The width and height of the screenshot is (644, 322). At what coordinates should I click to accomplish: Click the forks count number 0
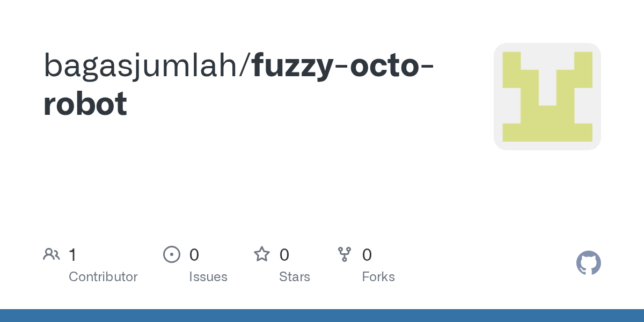click(x=367, y=254)
